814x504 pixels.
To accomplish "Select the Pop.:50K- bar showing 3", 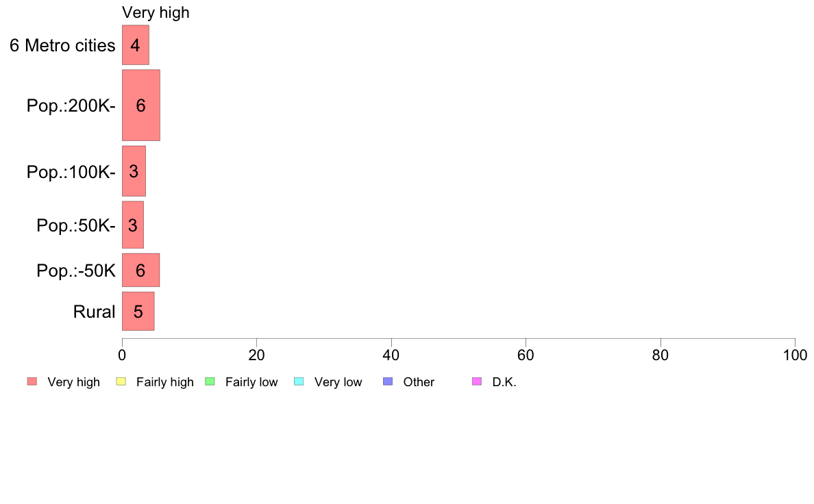I will (x=133, y=225).
